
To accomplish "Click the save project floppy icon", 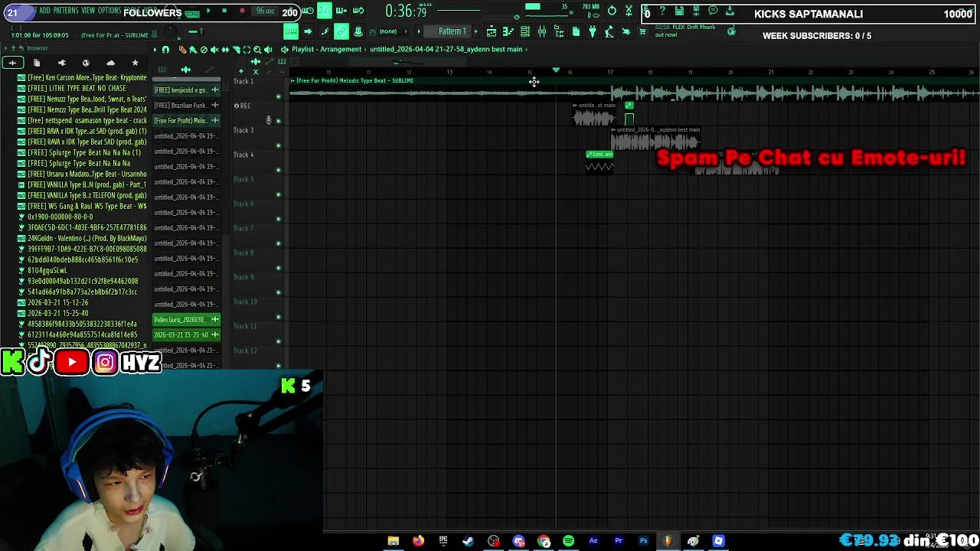I will click(679, 11).
